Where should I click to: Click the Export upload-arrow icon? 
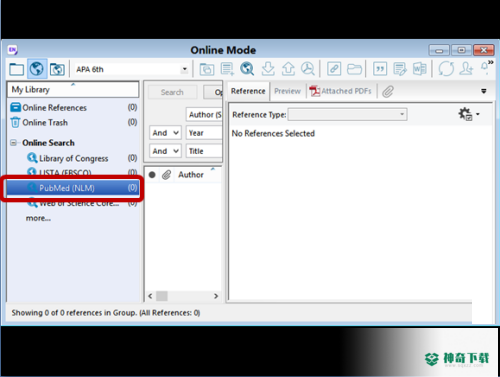coord(288,69)
